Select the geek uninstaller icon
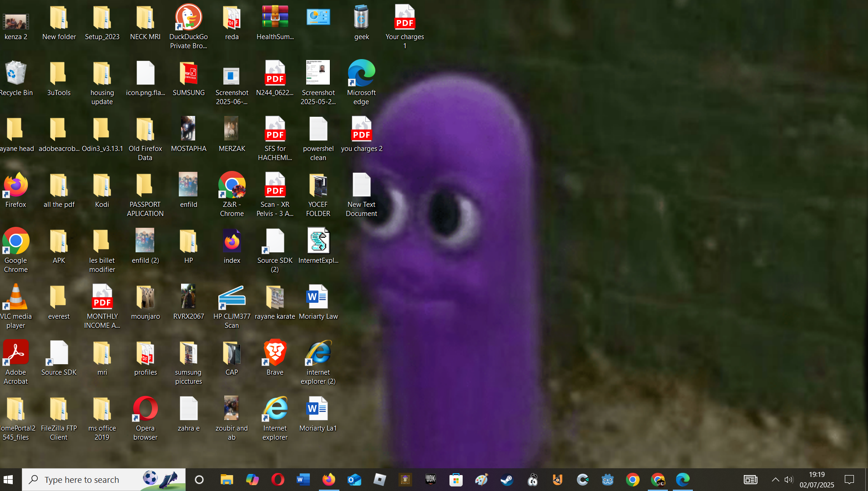 [x=361, y=23]
